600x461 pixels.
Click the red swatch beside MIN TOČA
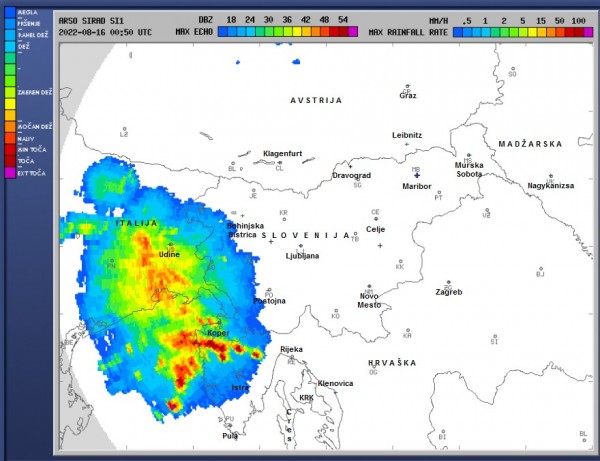[10, 150]
